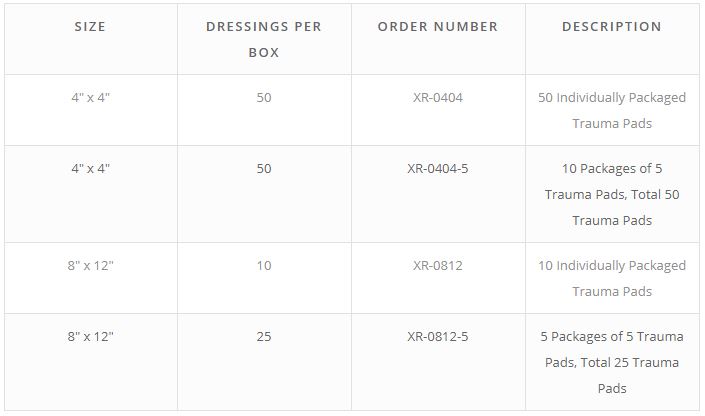Viewport: 705px width, 416px height.
Task: Select order number XR-0404-5
Action: 437,169
